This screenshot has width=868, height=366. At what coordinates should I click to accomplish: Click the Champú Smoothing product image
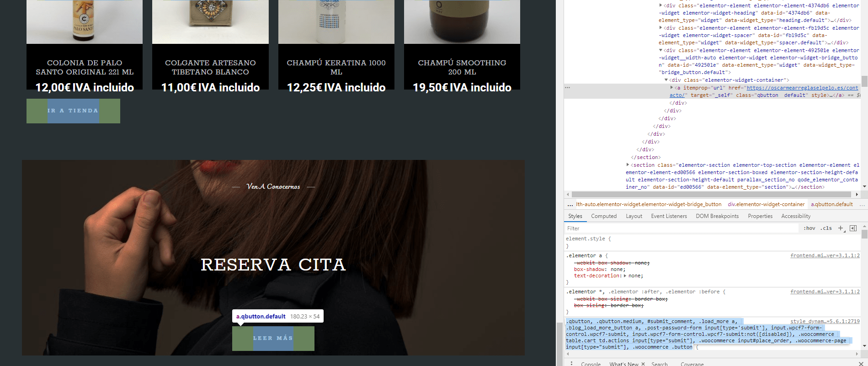point(462,21)
